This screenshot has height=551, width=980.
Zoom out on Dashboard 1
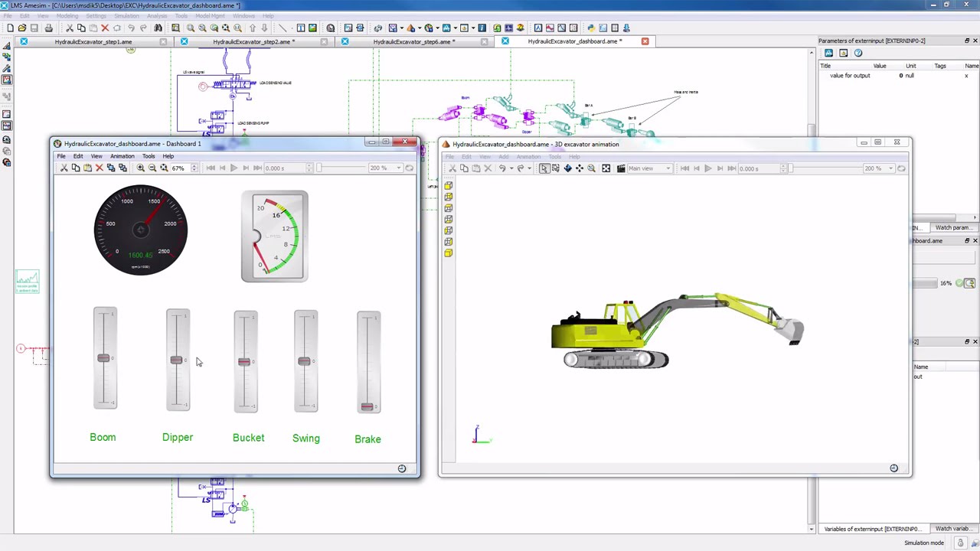152,168
